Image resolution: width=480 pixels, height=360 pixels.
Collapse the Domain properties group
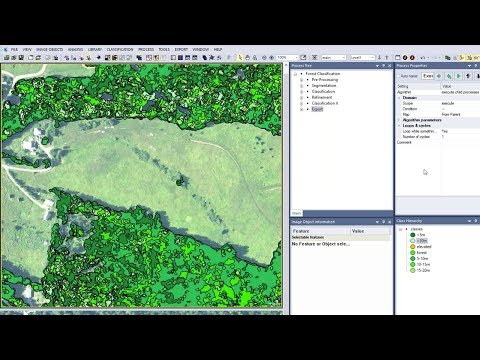399,98
